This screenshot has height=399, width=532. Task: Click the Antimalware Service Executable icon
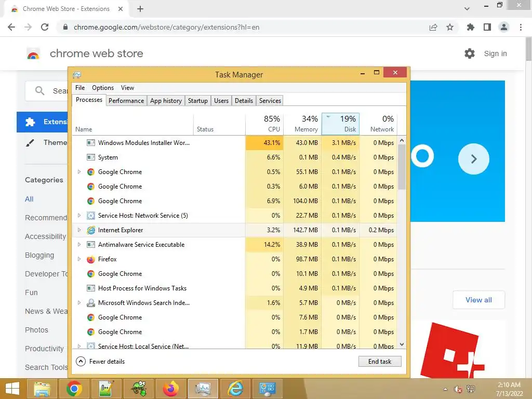pyautogui.click(x=90, y=245)
